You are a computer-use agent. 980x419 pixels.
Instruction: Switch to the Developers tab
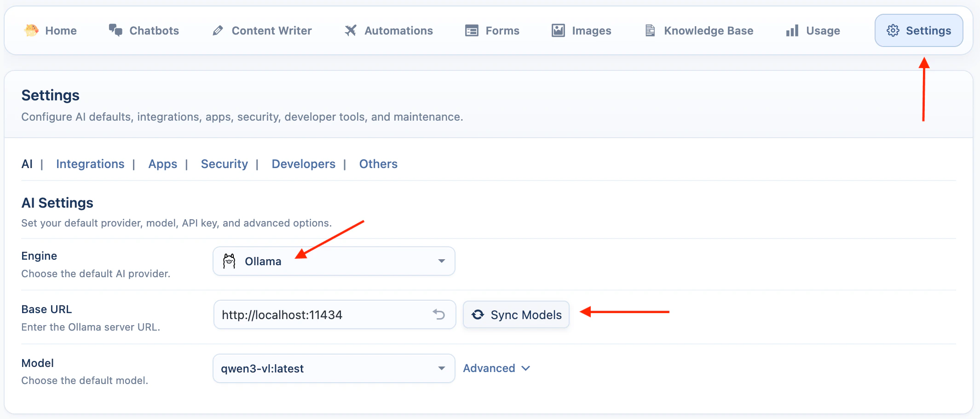click(303, 164)
